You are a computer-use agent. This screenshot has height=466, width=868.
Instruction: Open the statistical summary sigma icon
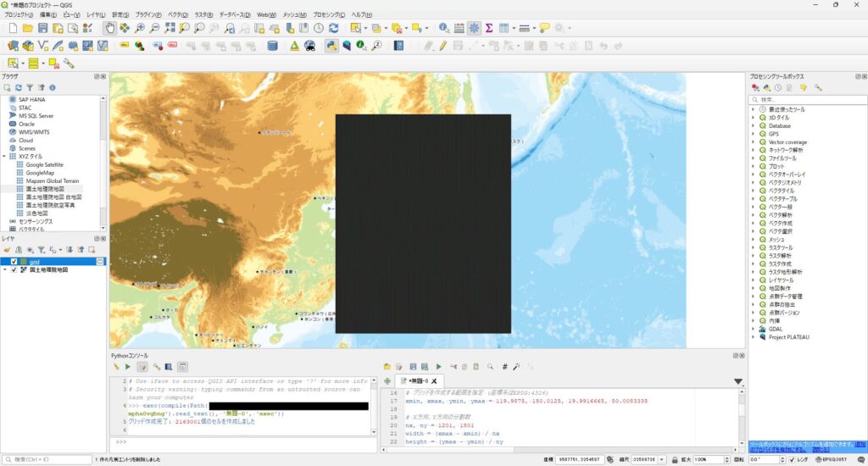click(x=489, y=28)
